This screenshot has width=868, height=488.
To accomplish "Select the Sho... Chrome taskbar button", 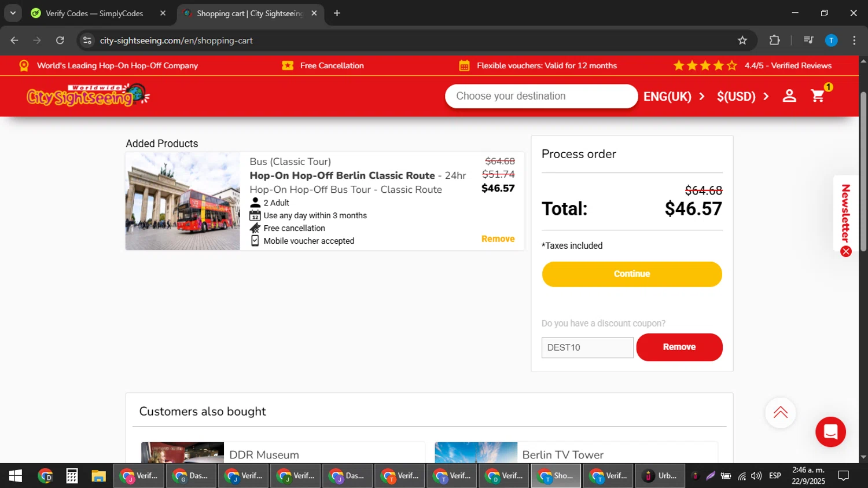I will [556, 476].
